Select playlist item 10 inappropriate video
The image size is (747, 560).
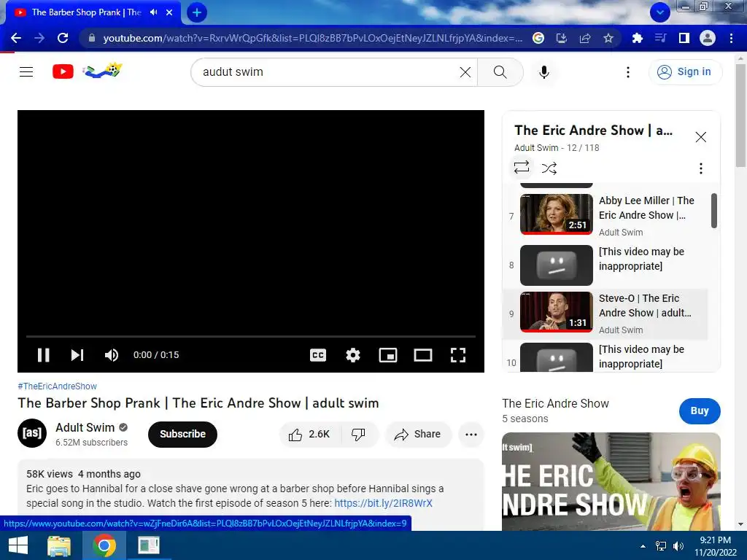606,356
